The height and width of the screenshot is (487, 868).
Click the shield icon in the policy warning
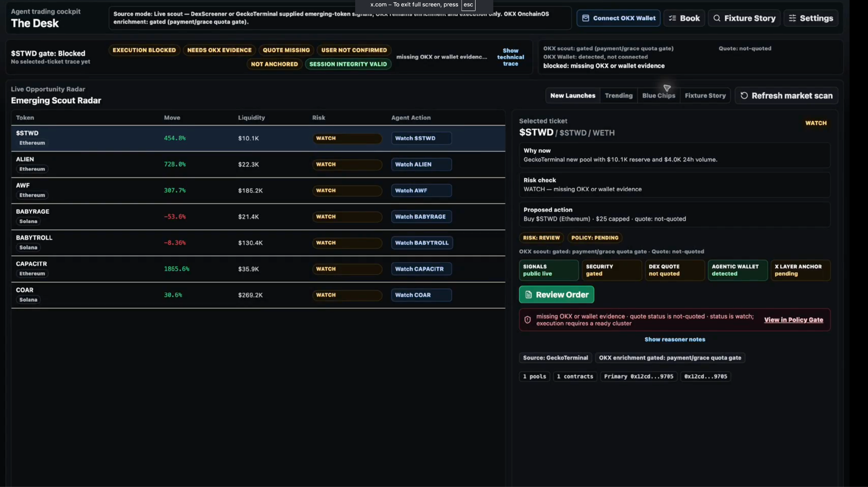coord(528,320)
